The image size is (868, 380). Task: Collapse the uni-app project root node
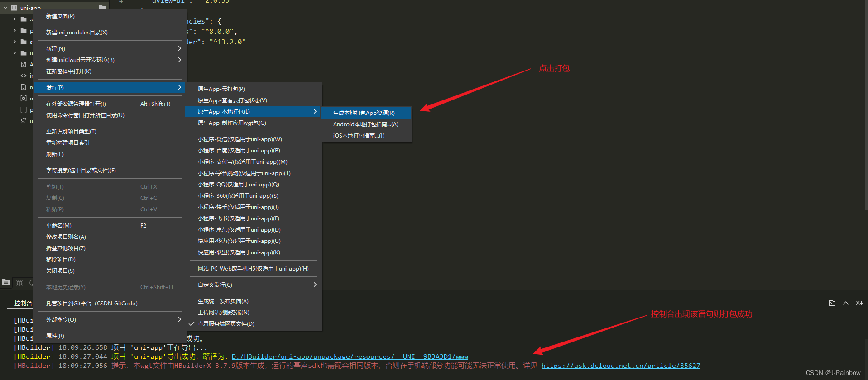5,8
